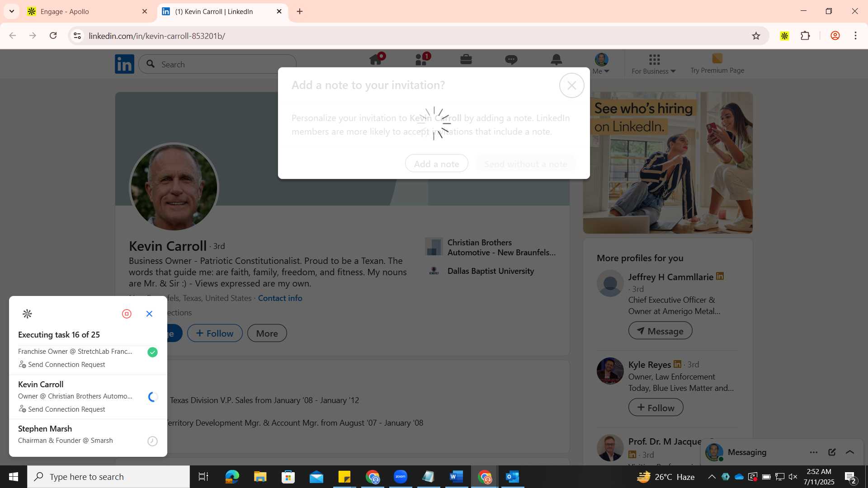Open Messaging options three-dot menu
The height and width of the screenshot is (488, 868).
pos(814,452)
